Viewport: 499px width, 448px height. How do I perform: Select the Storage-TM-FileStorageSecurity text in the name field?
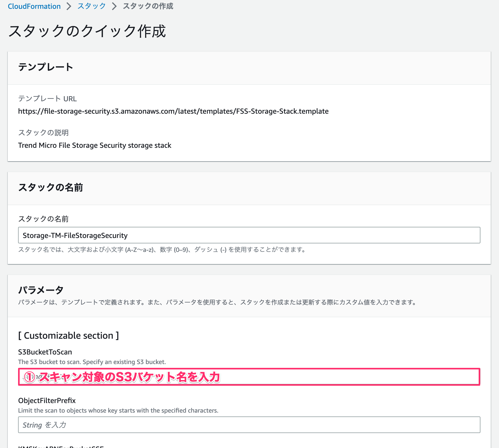(x=75, y=235)
